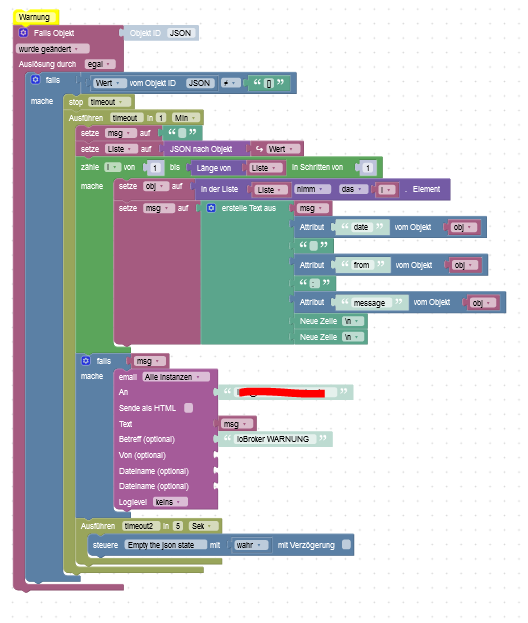Open obj dropdown in setze obj block
Viewport: 528px width, 623px height.
pos(156,186)
